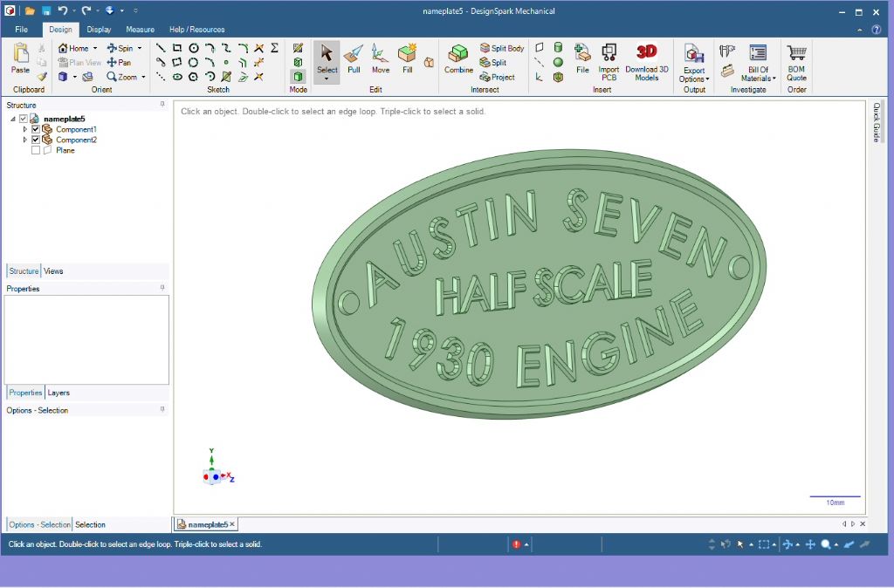The width and height of the screenshot is (894, 588).
Task: Uncheck the Component2 visibility checkbox
Action: click(x=35, y=140)
